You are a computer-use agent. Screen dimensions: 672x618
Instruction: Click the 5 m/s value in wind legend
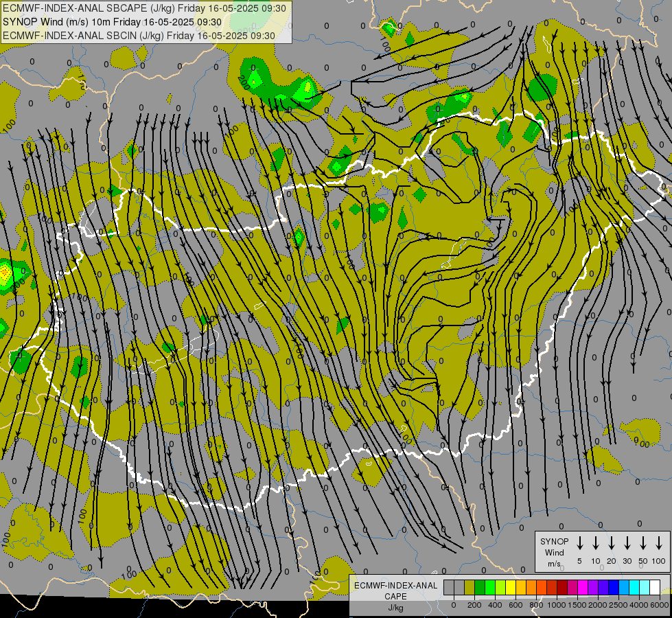pos(579,561)
